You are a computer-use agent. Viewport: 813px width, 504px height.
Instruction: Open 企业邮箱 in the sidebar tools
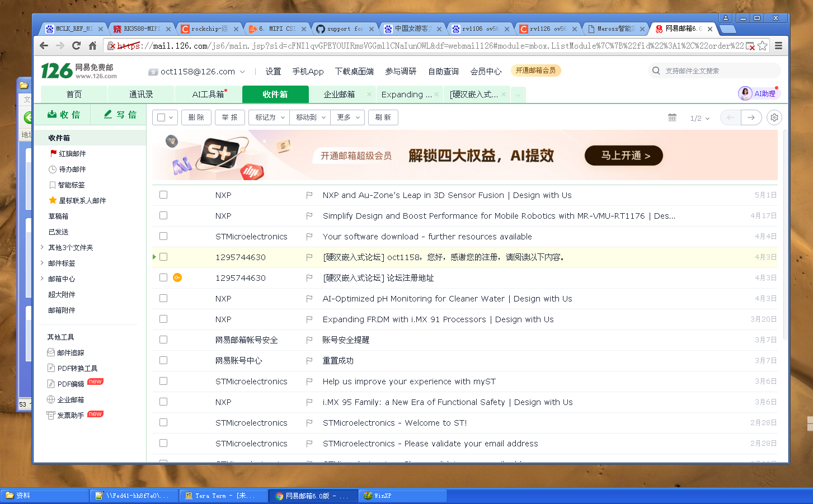(x=66, y=399)
